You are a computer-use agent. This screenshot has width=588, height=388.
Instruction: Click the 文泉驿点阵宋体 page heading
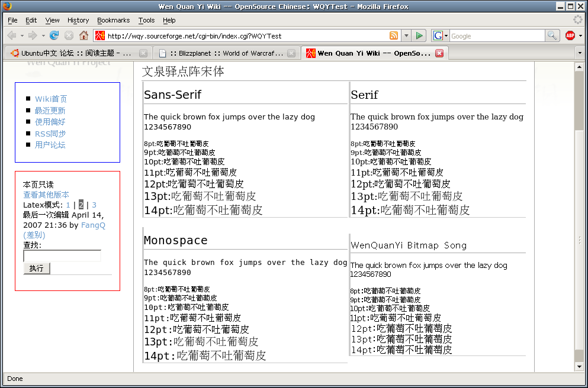point(183,71)
